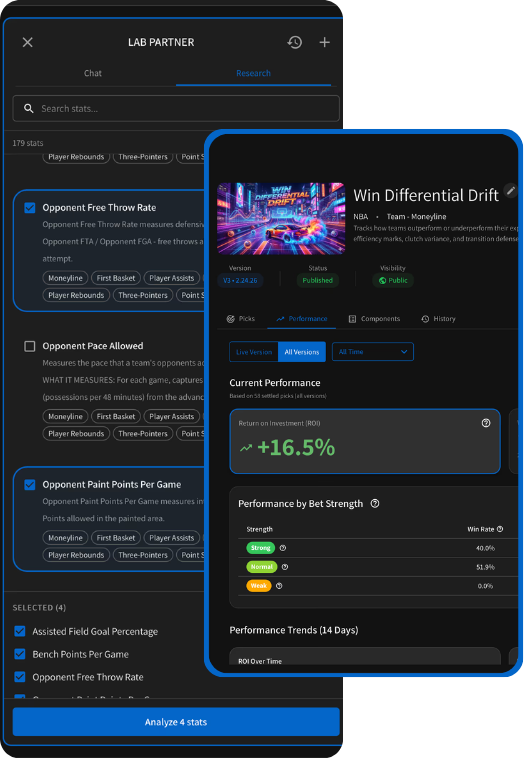
Task: Click the 40.0% Strong win rate value
Action: 485,548
